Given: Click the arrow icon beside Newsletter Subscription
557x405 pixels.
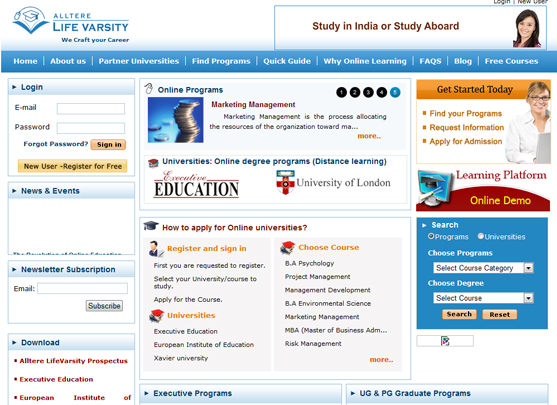Looking at the screenshot, I should (14, 269).
